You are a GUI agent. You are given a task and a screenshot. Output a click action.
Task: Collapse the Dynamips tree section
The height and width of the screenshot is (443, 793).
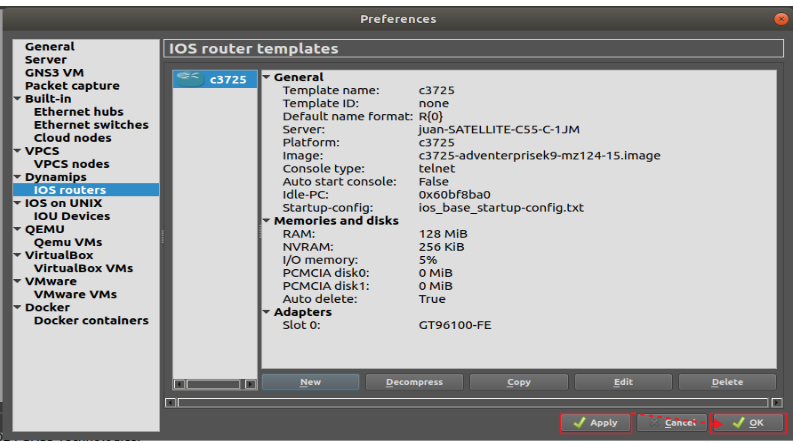click(18, 177)
